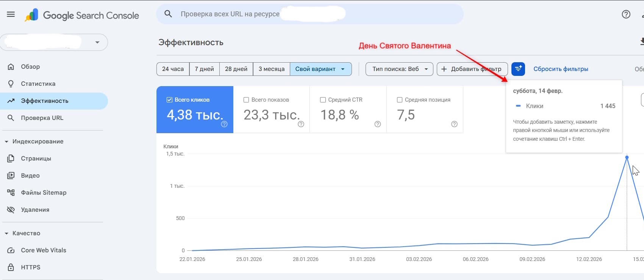Screen dimensions: 644x280
Task: Click the Sitemap files icon
Action: tap(11, 192)
